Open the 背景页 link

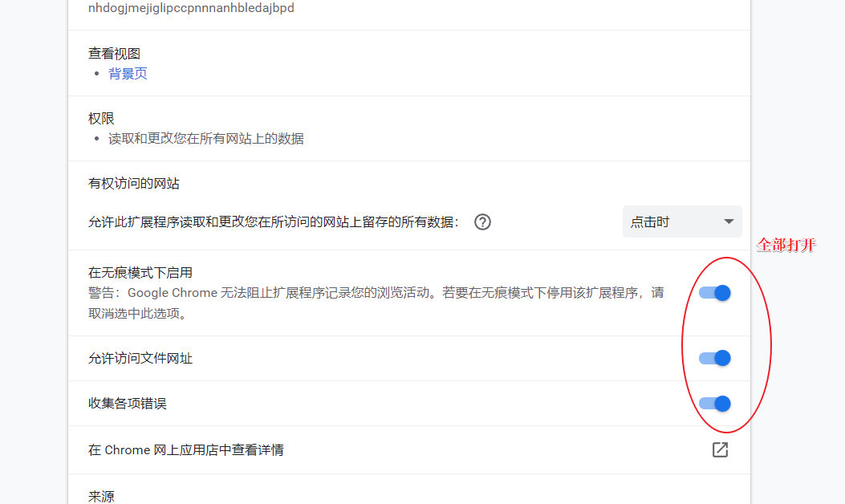pos(128,74)
